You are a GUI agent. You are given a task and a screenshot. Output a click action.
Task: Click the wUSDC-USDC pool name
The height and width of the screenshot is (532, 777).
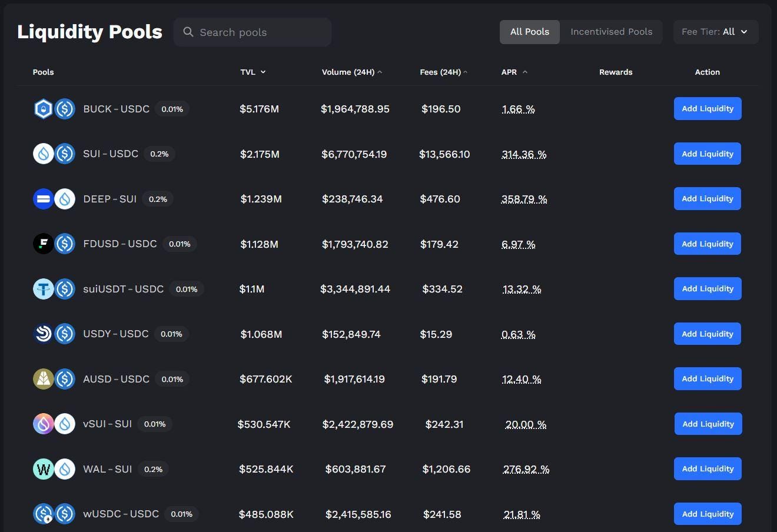click(121, 514)
